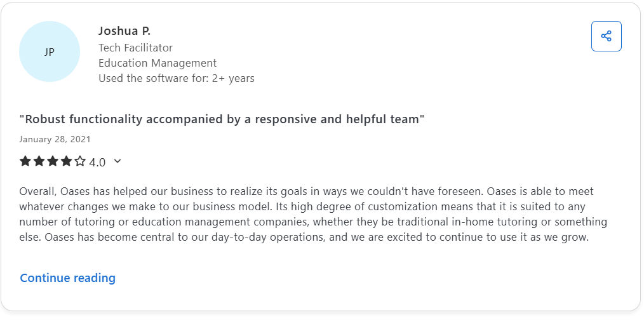Click the share icon button
644x322 pixels.
pos(606,36)
